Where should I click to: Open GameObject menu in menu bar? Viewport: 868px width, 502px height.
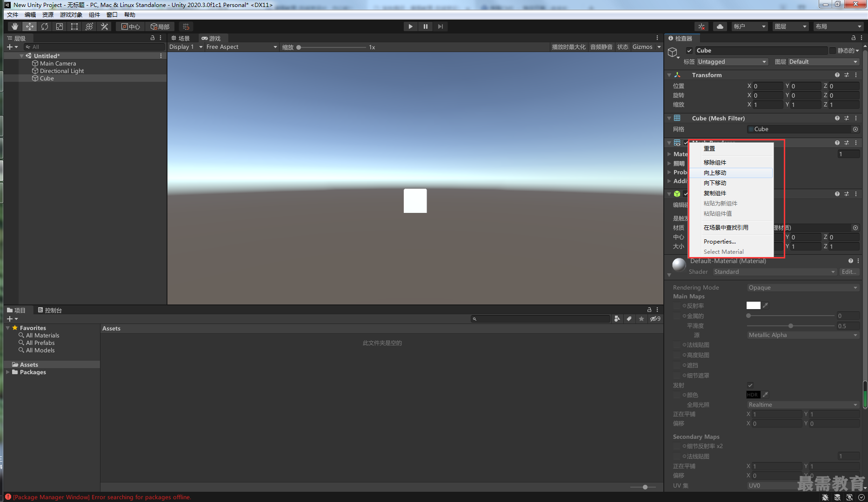71,15
